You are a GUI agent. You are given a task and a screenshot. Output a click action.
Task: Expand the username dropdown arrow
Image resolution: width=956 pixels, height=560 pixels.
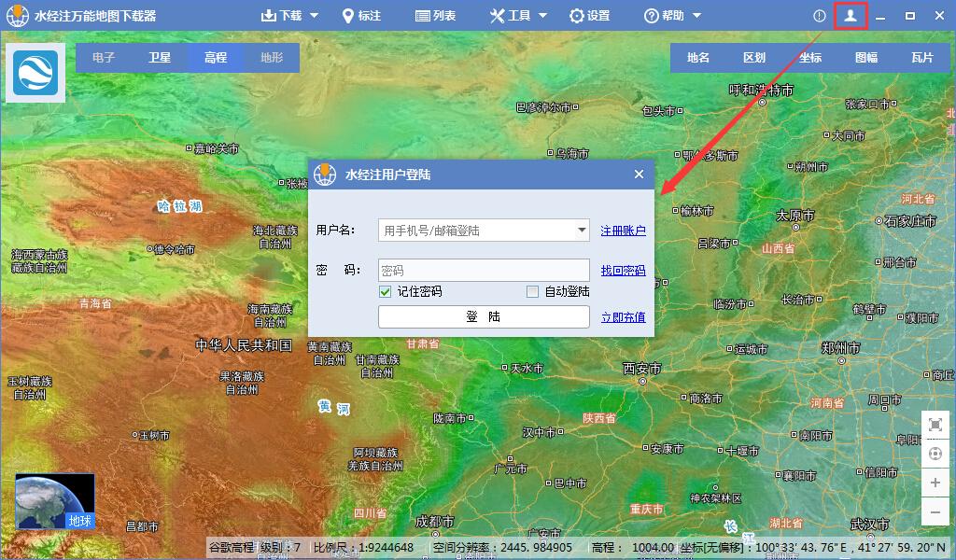[x=582, y=231]
